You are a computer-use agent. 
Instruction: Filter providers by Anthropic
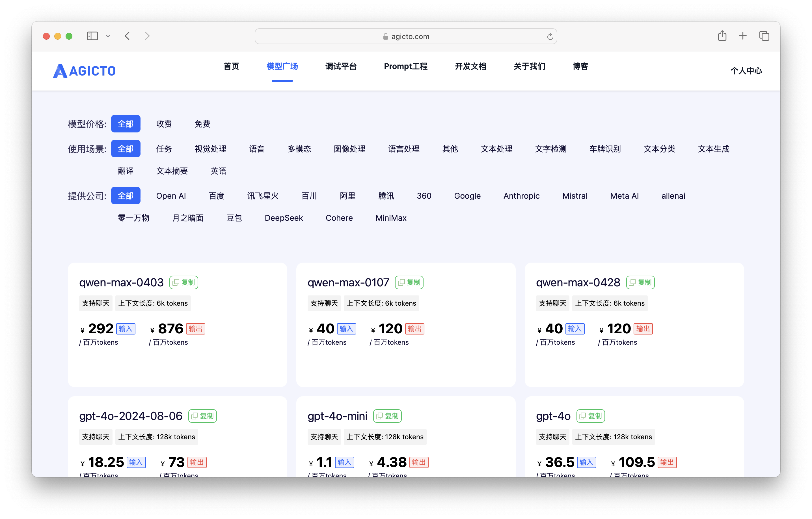click(521, 196)
